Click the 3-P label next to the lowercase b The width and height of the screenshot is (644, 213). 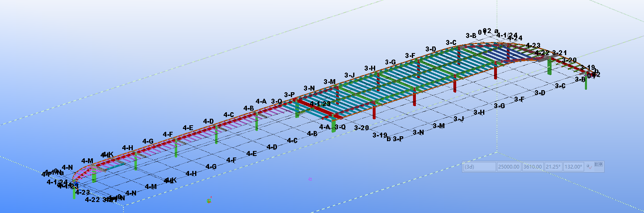pyautogui.click(x=398, y=139)
